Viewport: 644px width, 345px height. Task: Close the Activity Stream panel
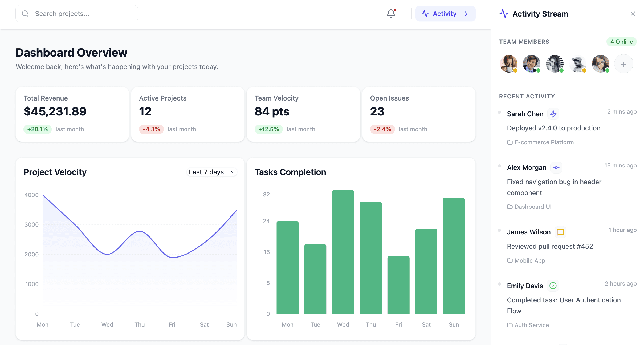tap(633, 14)
